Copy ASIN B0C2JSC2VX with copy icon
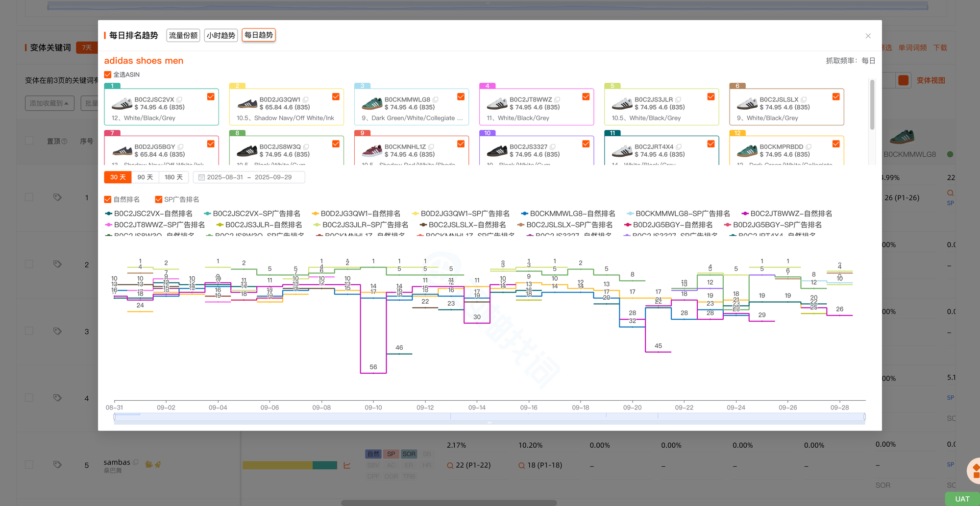 tap(179, 99)
